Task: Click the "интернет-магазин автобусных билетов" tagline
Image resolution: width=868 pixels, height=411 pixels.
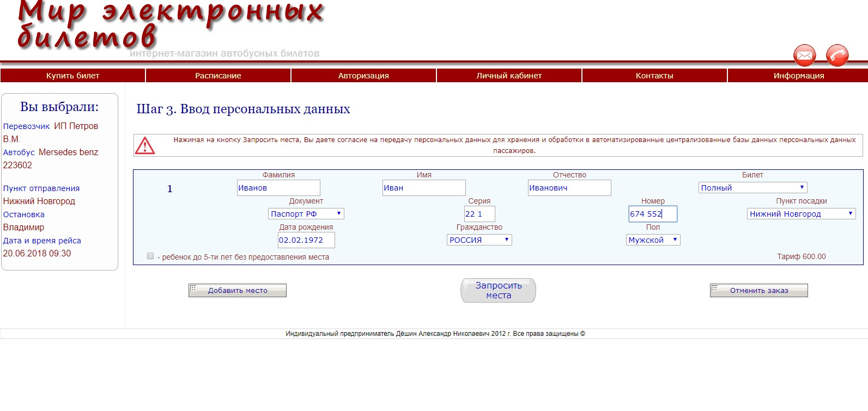Action: (x=224, y=53)
